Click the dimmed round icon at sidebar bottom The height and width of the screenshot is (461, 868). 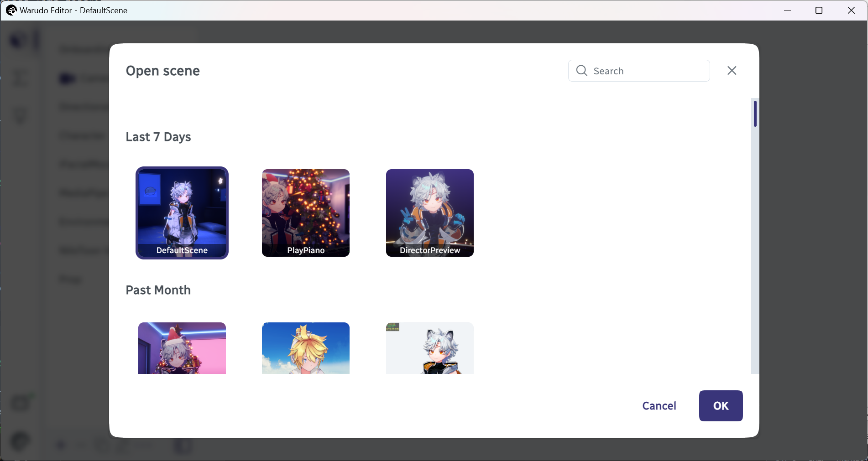pos(20,441)
